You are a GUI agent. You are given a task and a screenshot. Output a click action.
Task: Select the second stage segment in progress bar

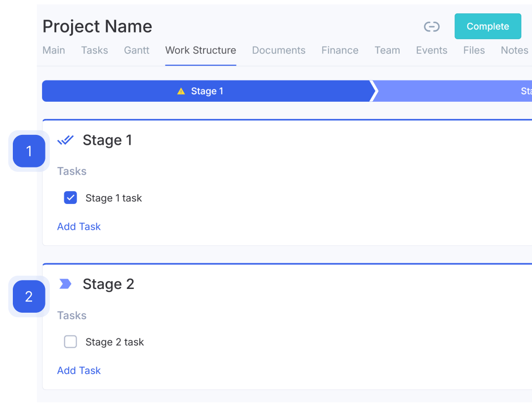(x=454, y=91)
